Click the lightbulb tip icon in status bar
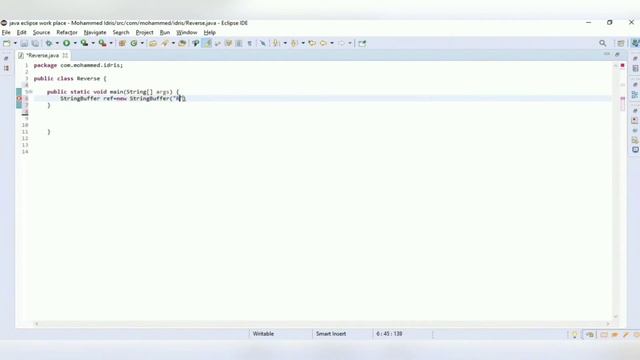The image size is (640, 360). pyautogui.click(x=575, y=335)
